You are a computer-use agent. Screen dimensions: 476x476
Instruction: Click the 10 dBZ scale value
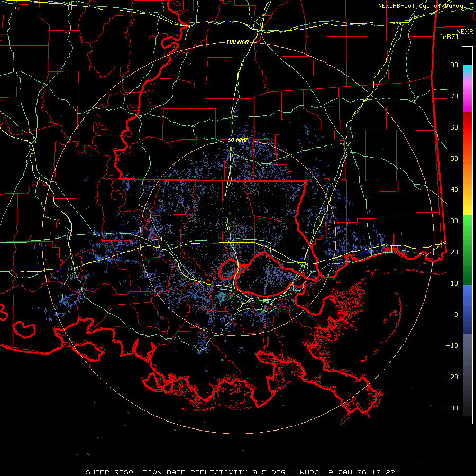(x=454, y=283)
